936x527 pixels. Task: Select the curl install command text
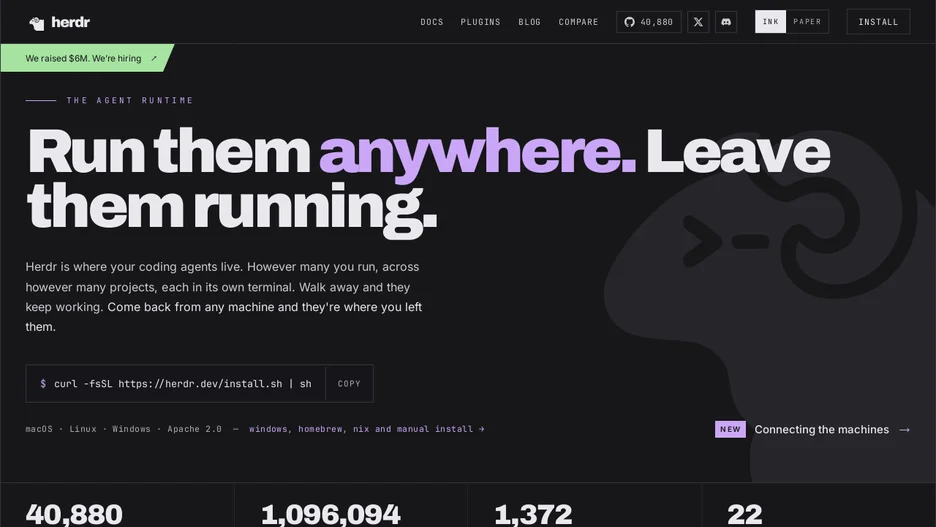pos(183,384)
